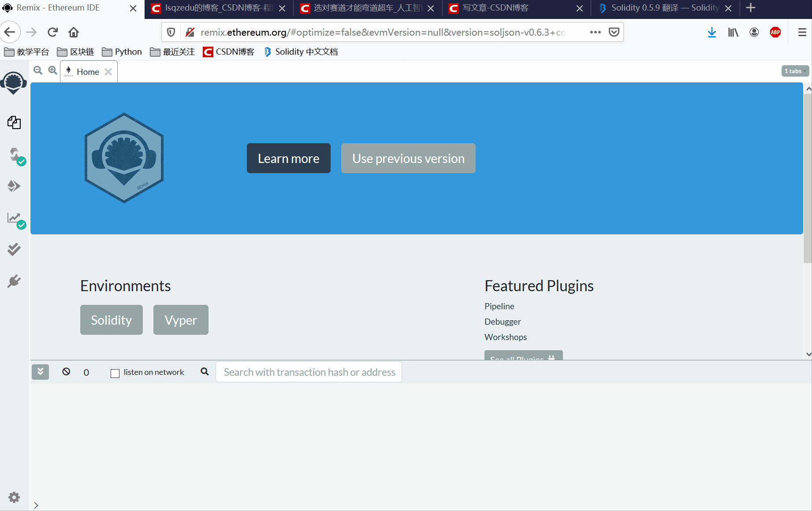Click the scrollbar up arrow

(x=808, y=89)
